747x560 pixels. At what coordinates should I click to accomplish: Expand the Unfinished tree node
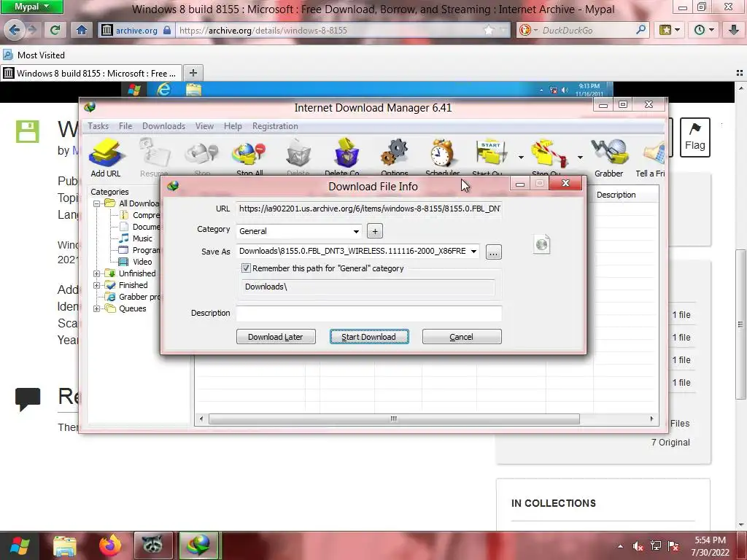[97, 273]
